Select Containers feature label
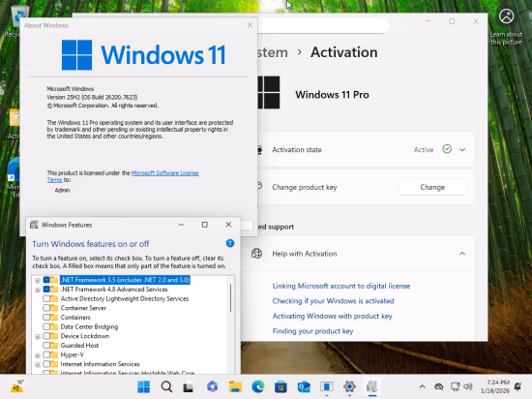 [x=75, y=318]
